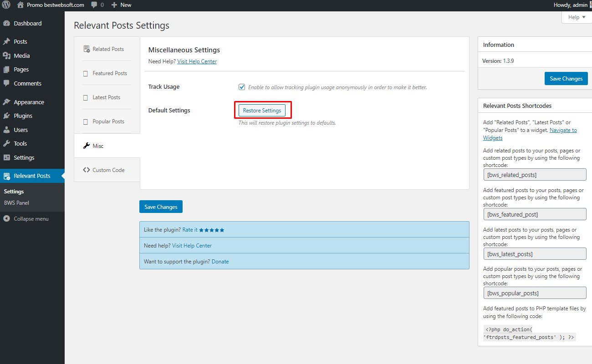Click the Latest Posts tab icon

(86, 97)
